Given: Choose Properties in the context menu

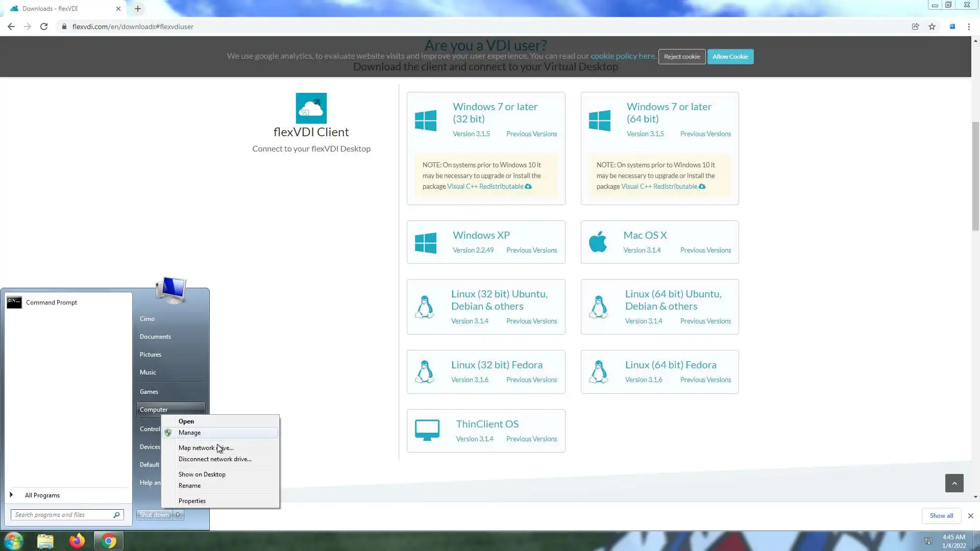Looking at the screenshot, I should pos(192,501).
